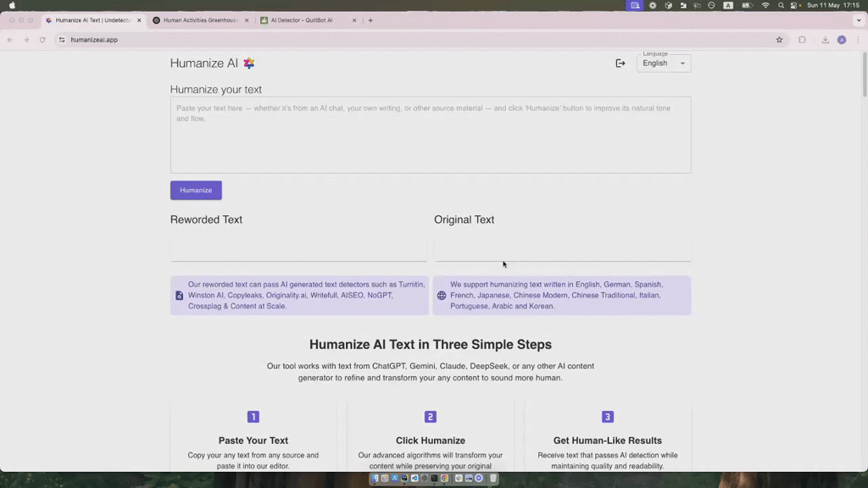Click the globe icon in the languages notice
The image size is (868, 488).
[x=441, y=296]
